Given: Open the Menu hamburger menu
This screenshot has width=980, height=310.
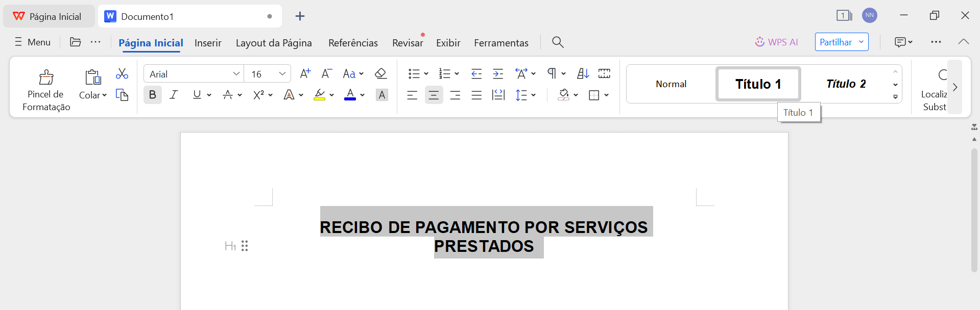Looking at the screenshot, I should pyautogui.click(x=33, y=42).
